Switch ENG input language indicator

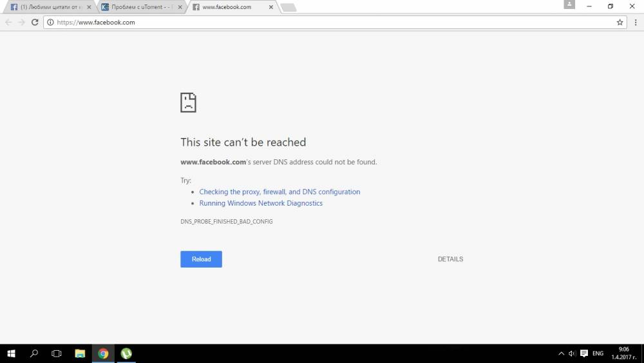[x=598, y=353]
